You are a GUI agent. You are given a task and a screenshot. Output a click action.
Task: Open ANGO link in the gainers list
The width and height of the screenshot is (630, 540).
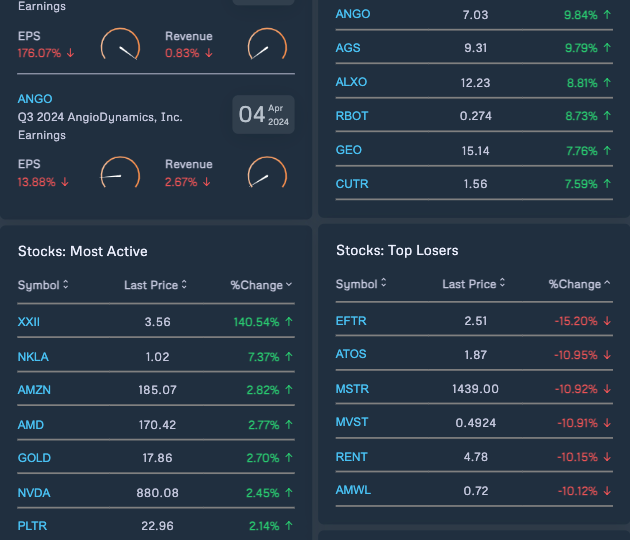(353, 14)
